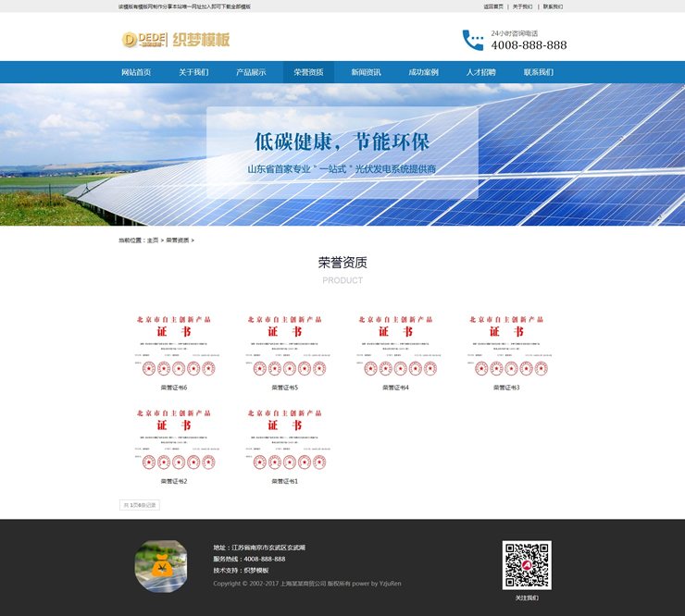Click the DEDE 织梦模板 site logo
This screenshot has height=616, width=685.
(x=175, y=40)
